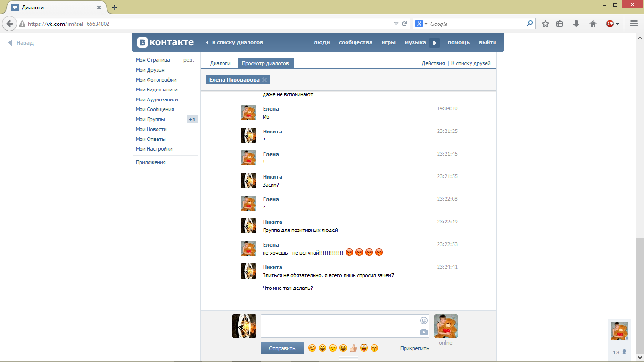Click the Елена avatar beside the message box
Screen dimensions: 644x362
[x=446, y=326]
